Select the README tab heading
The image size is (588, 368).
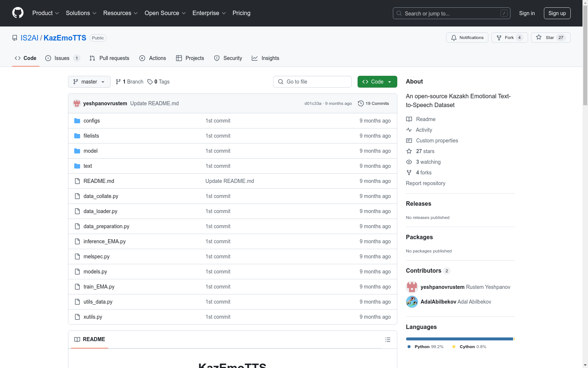(90, 339)
